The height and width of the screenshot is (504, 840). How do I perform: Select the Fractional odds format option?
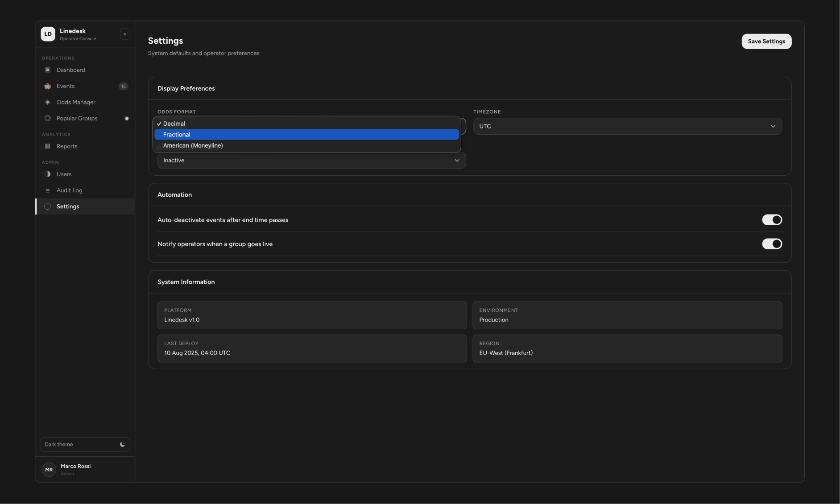[306, 134]
